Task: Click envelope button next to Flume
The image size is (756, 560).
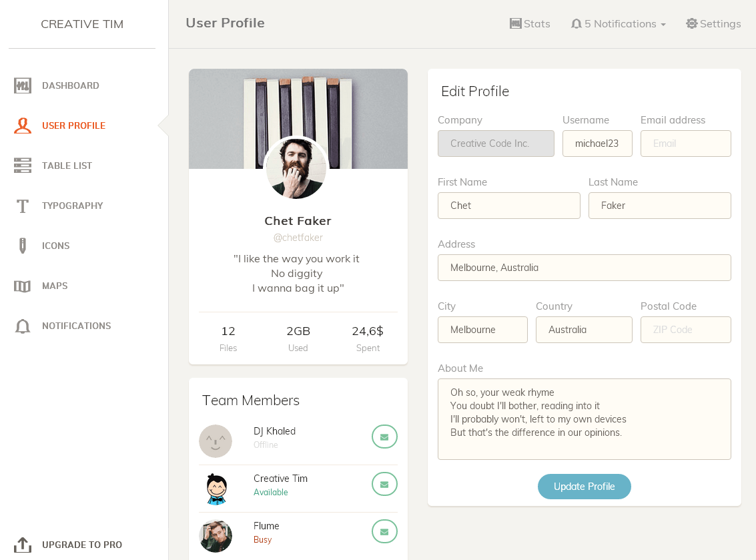Action: (x=384, y=532)
